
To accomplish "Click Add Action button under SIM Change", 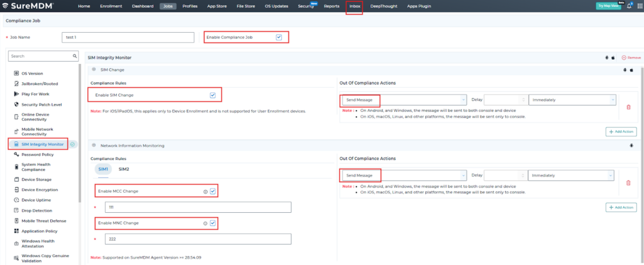I will click(621, 132).
